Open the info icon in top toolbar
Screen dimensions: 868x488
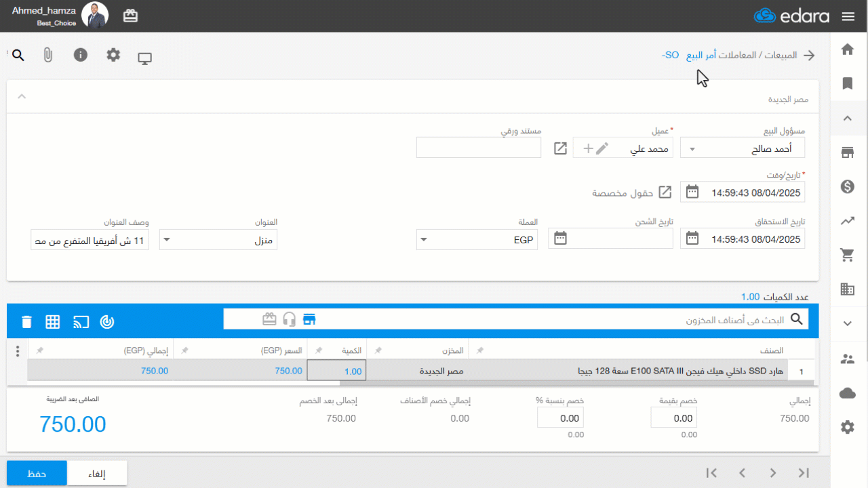pos(81,55)
